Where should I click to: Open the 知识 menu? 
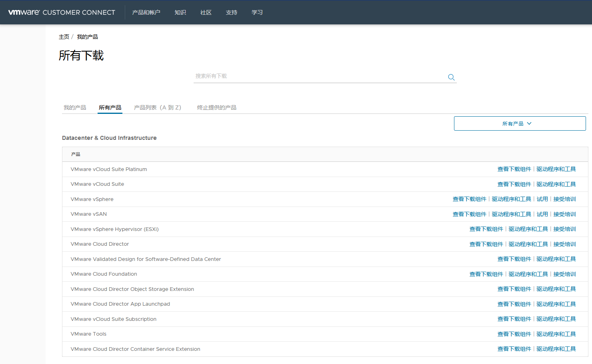[180, 12]
